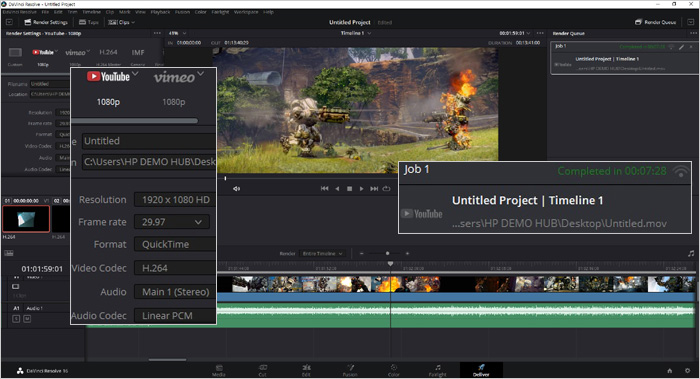Open Render Settings panel options menu
This screenshot has height=379, width=700.
point(157,33)
